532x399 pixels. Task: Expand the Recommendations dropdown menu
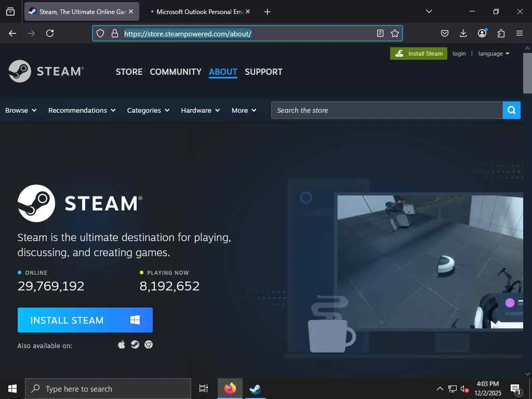82,110
